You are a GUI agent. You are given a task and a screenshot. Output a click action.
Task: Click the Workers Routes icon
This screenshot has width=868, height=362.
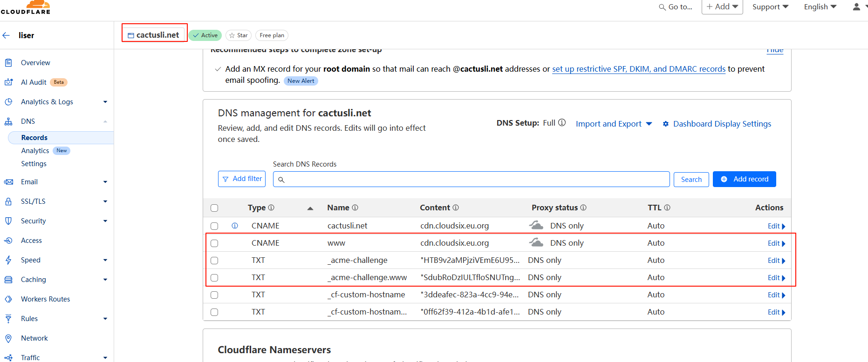(x=8, y=299)
